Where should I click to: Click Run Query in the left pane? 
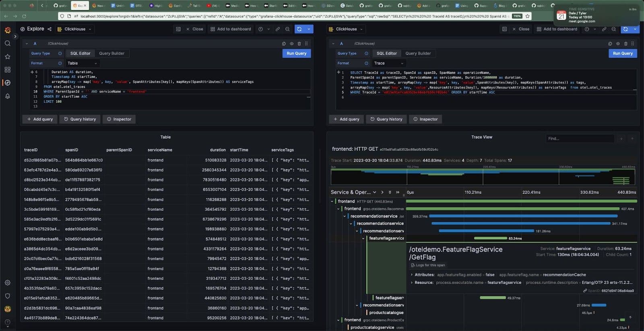[297, 53]
